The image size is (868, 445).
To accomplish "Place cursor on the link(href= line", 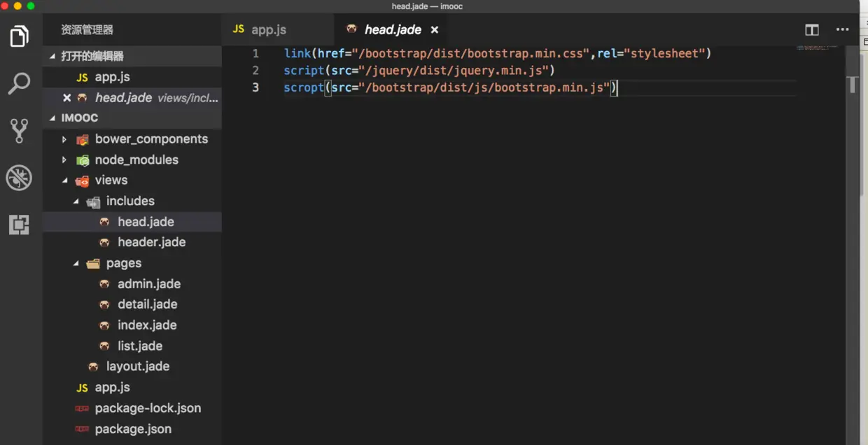I will point(498,53).
